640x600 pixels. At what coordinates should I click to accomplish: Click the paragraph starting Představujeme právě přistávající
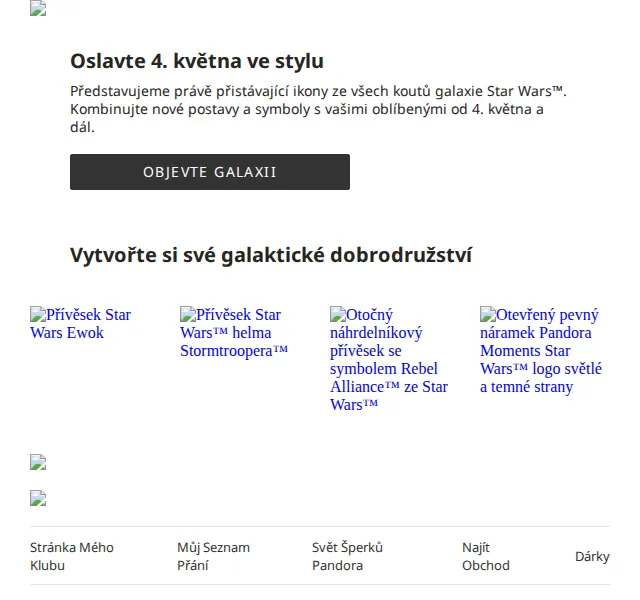[x=318, y=109]
